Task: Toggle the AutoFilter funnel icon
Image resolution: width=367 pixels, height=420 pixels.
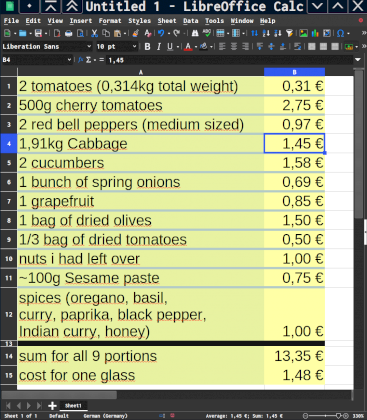Action: 290,33
